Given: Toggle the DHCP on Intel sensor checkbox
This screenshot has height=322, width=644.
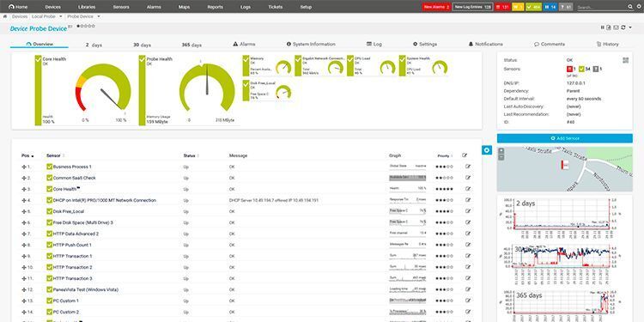Looking at the screenshot, I should coord(49,200).
